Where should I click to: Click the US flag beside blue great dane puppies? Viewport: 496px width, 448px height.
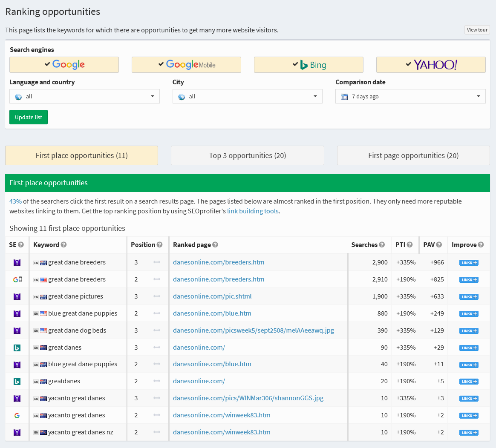(x=44, y=313)
